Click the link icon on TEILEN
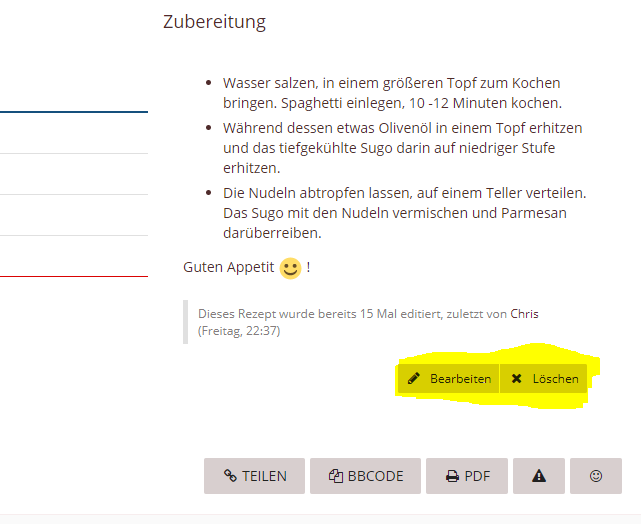 click(x=230, y=476)
